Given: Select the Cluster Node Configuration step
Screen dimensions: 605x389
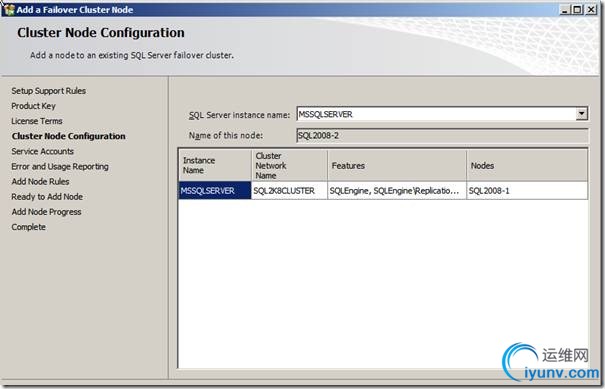Looking at the screenshot, I should pyautogui.click(x=68, y=136).
